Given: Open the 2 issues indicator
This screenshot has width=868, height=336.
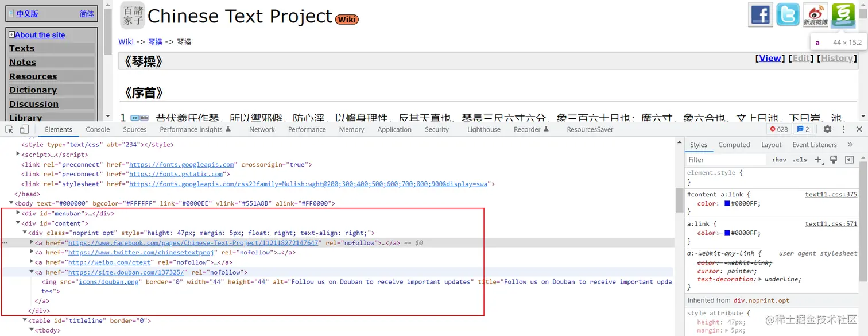Looking at the screenshot, I should pyautogui.click(x=803, y=129).
